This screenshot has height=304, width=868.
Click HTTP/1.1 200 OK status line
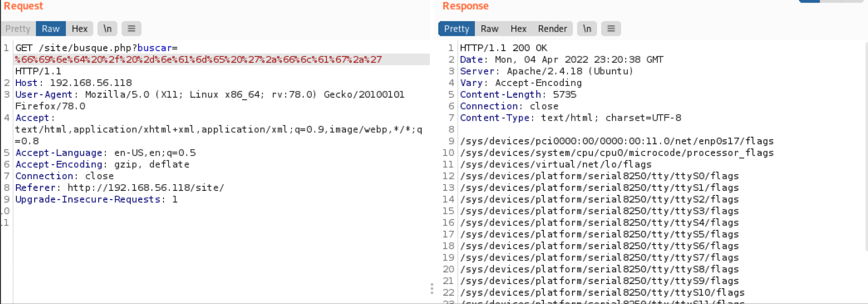(x=504, y=48)
